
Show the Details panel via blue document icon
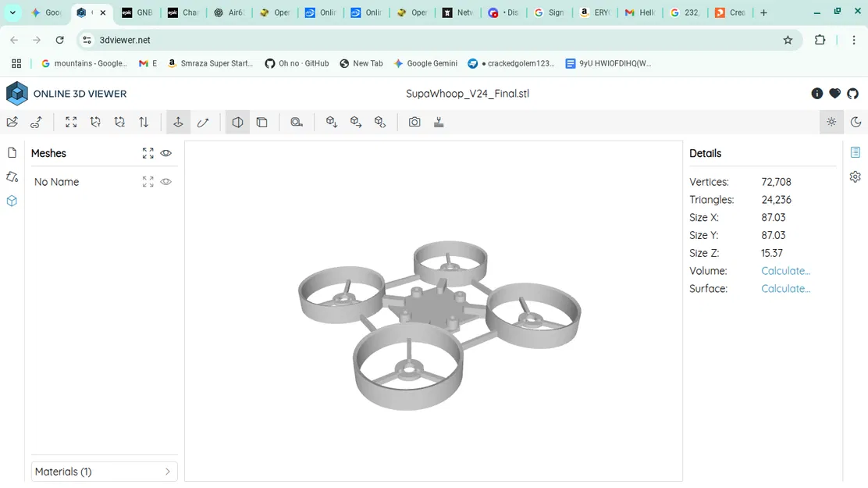[x=855, y=152]
